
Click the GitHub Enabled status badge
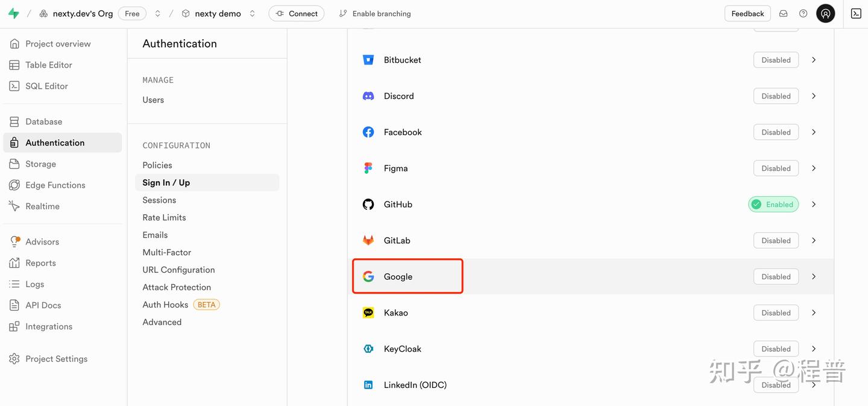point(773,205)
